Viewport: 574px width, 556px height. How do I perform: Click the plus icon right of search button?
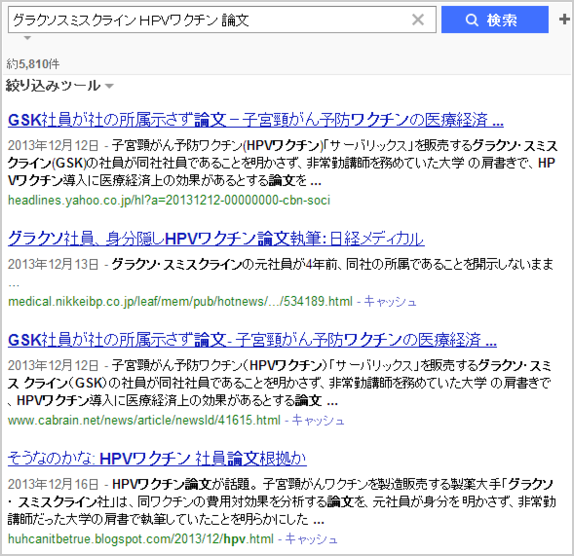click(565, 19)
